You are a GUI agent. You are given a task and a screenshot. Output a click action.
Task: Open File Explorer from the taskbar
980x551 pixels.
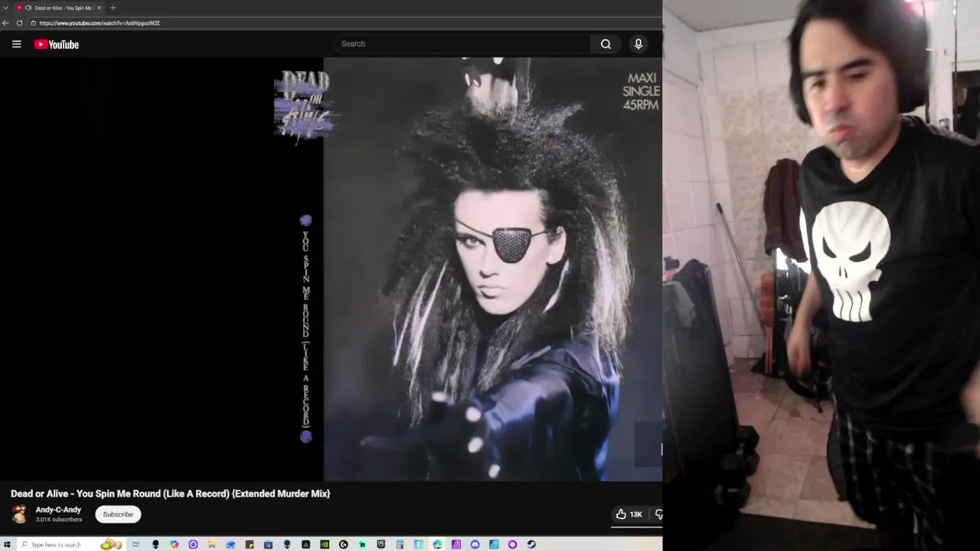[x=211, y=544]
